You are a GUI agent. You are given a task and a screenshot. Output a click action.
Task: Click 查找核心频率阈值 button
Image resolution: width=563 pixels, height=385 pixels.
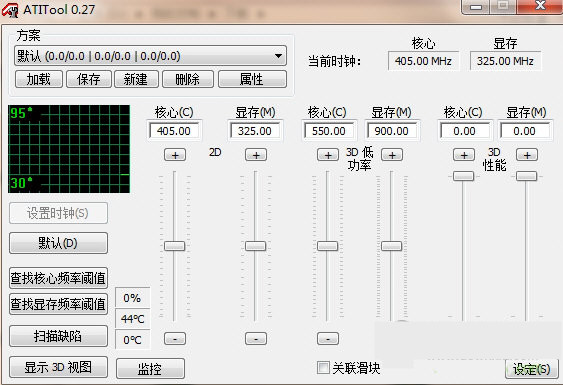[x=58, y=278]
